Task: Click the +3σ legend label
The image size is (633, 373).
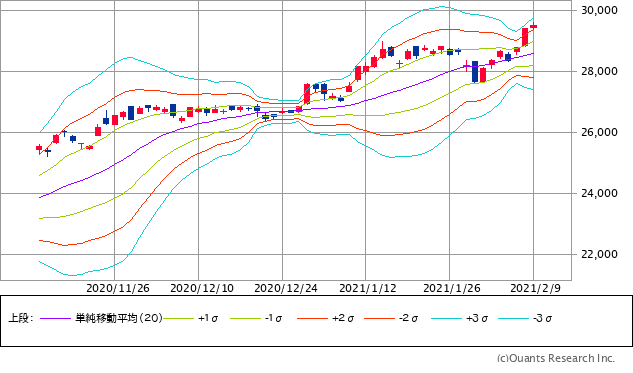Action: click(x=477, y=318)
